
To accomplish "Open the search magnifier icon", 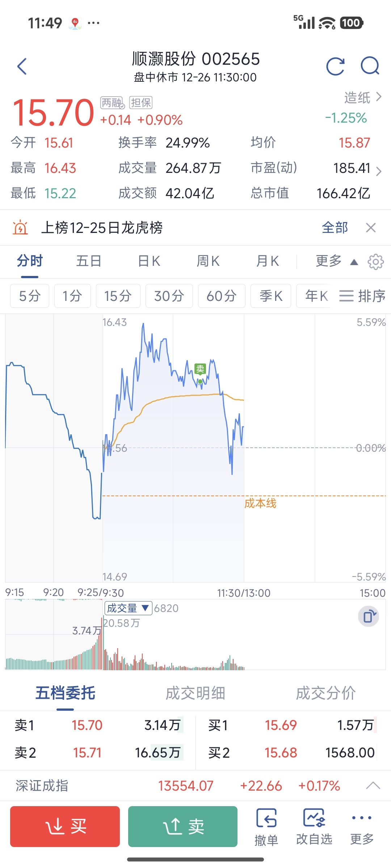I will pos(370,67).
